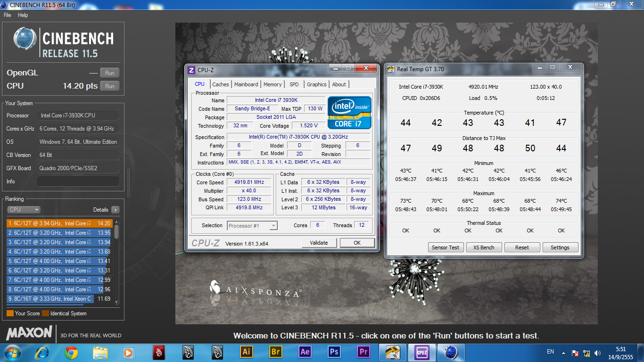Viewport: 644px width, 362px height.
Task: Open the Windows Start menu
Action: [x=12, y=353]
